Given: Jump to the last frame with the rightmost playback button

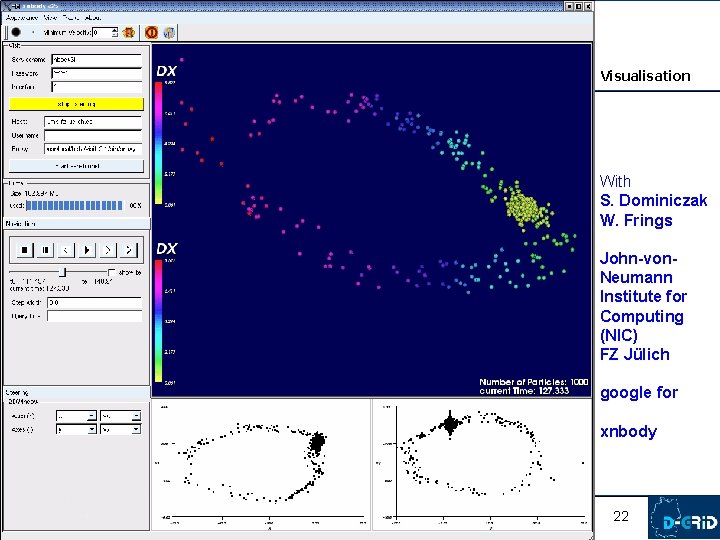Looking at the screenshot, I should click(128, 250).
